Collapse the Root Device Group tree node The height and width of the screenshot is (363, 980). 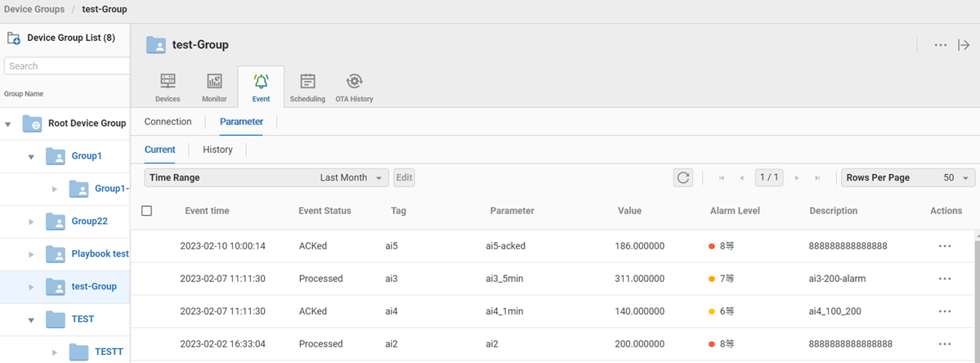coord(8,124)
